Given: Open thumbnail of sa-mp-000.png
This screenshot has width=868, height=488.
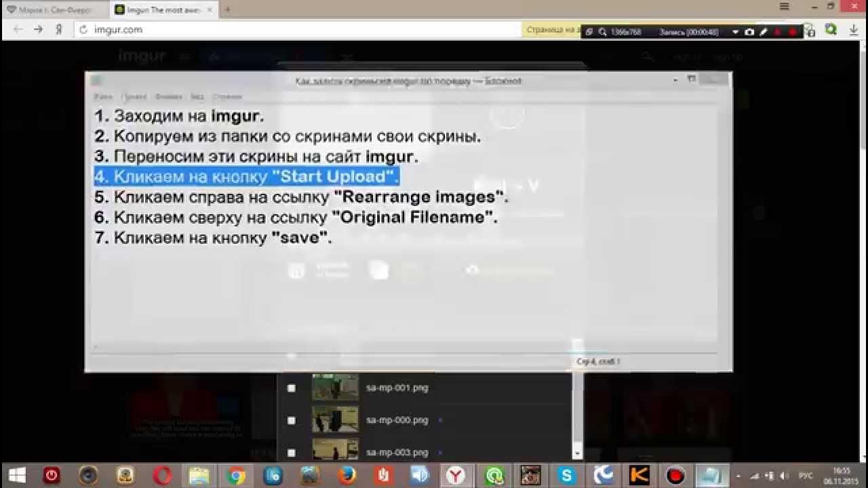Looking at the screenshot, I should click(x=335, y=420).
